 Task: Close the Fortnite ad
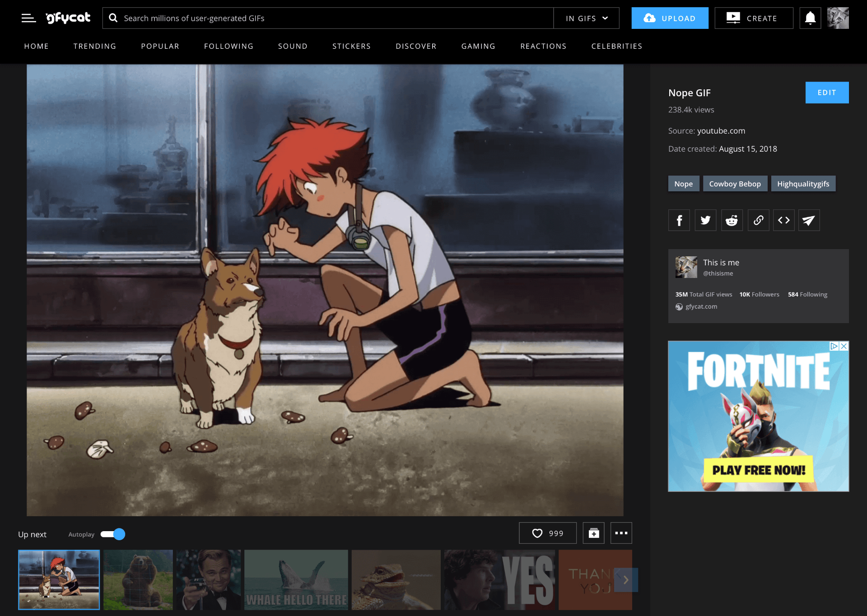click(x=844, y=346)
